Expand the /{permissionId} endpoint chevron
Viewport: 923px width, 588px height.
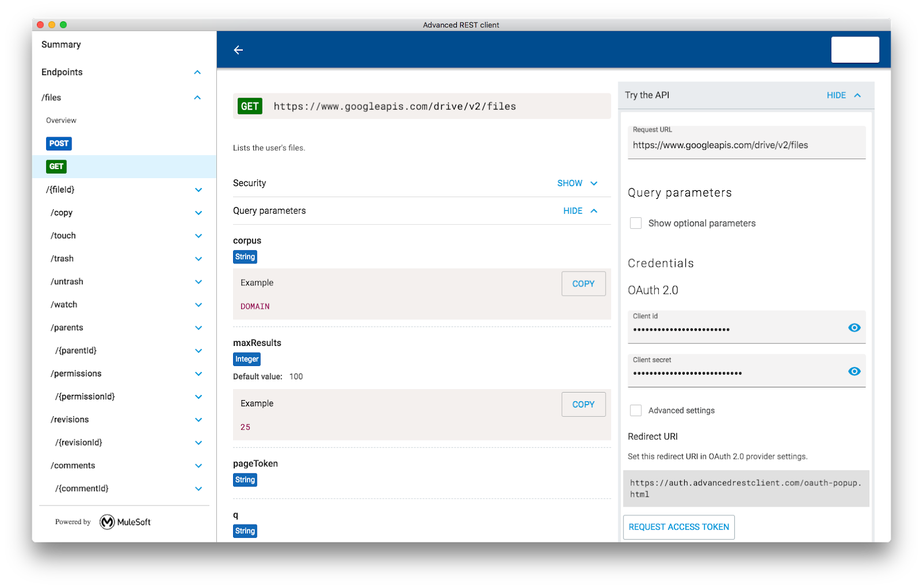point(198,397)
